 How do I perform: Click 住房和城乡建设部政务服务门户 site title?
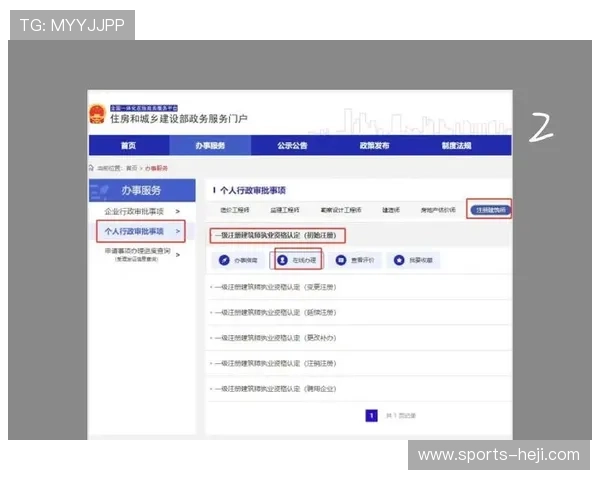click(179, 119)
